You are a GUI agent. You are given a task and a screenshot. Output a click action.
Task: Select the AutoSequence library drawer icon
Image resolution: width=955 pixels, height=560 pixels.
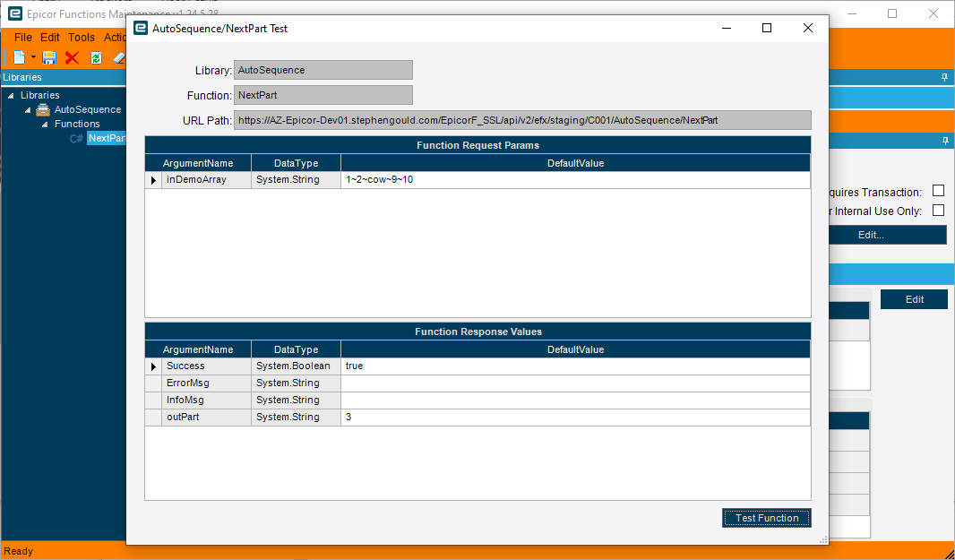click(43, 109)
